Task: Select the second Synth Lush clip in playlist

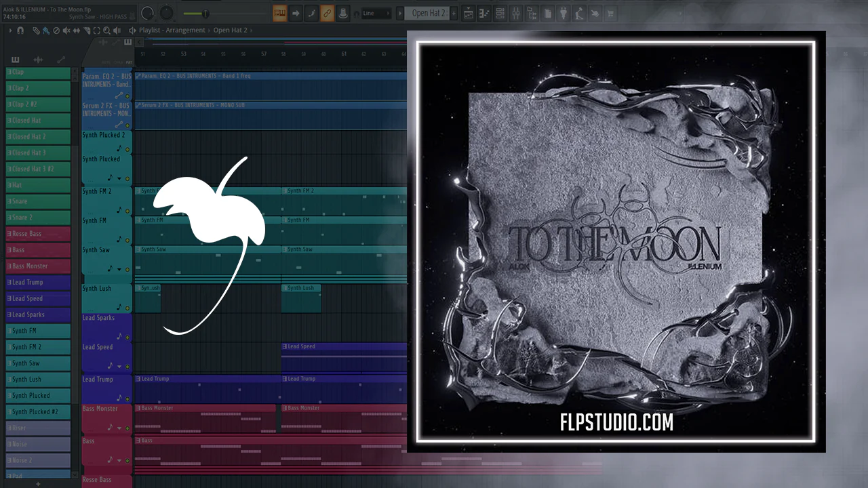Action: pos(301,298)
